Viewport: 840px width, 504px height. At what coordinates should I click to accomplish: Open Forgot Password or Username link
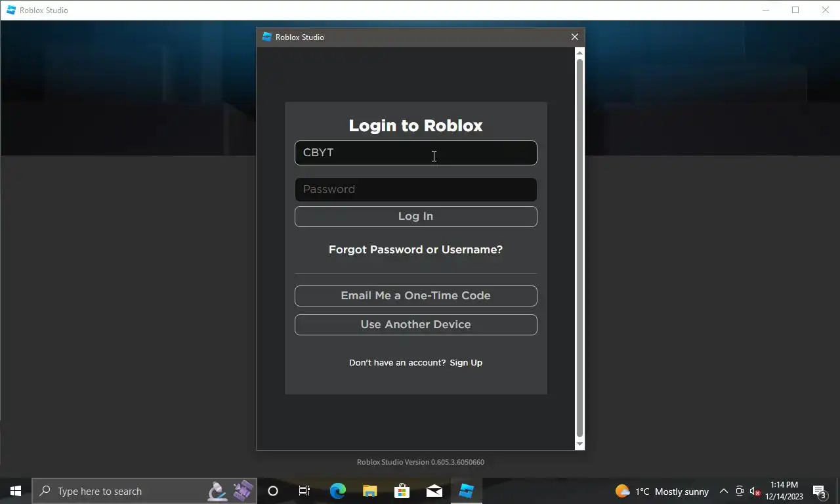[415, 249]
